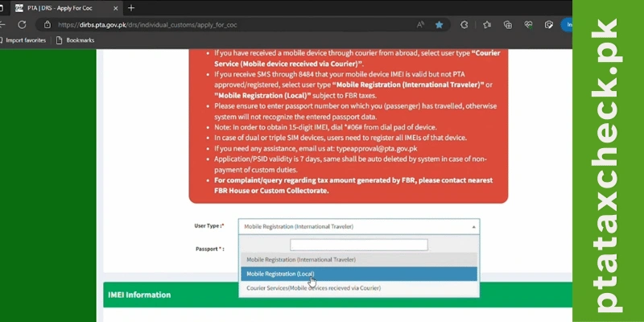Click the dual or triple SIM devices note
This screenshot has height=322, width=644.
pyautogui.click(x=341, y=138)
